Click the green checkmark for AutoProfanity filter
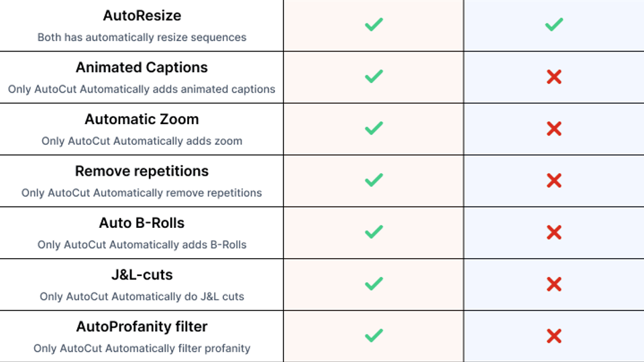This screenshot has width=644, height=362. pos(374,335)
